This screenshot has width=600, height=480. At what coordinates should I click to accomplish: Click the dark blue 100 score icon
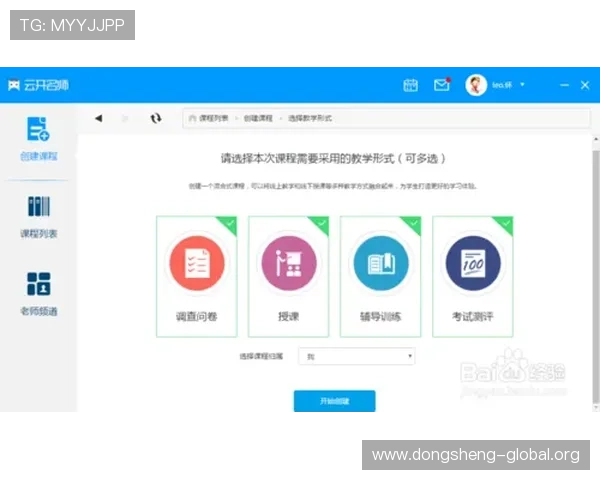click(x=473, y=263)
